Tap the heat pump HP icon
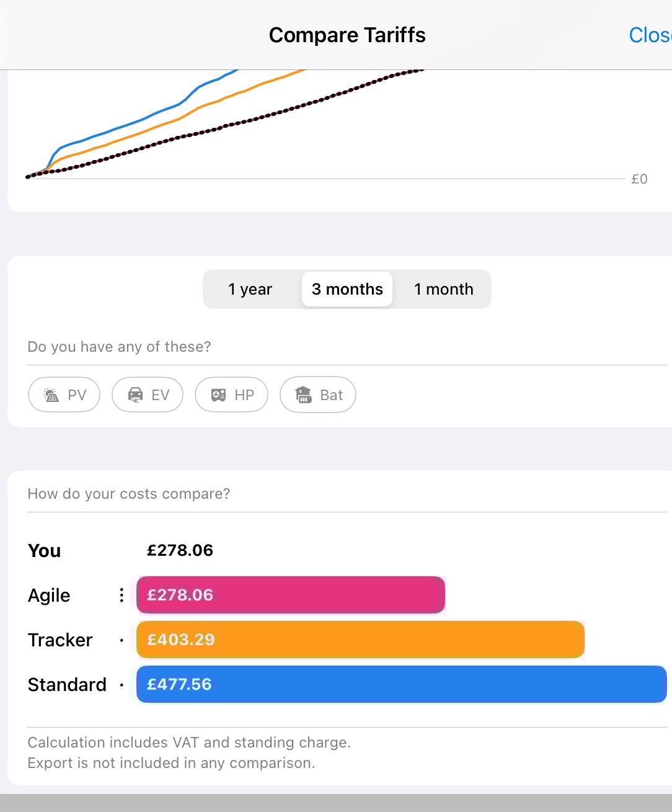The image size is (672, 812). pos(218,395)
